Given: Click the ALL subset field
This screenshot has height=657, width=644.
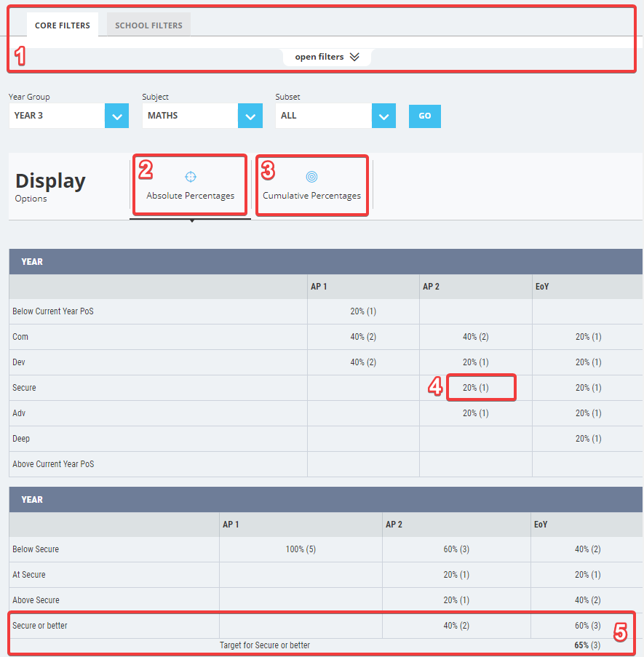Looking at the screenshot, I should click(324, 116).
